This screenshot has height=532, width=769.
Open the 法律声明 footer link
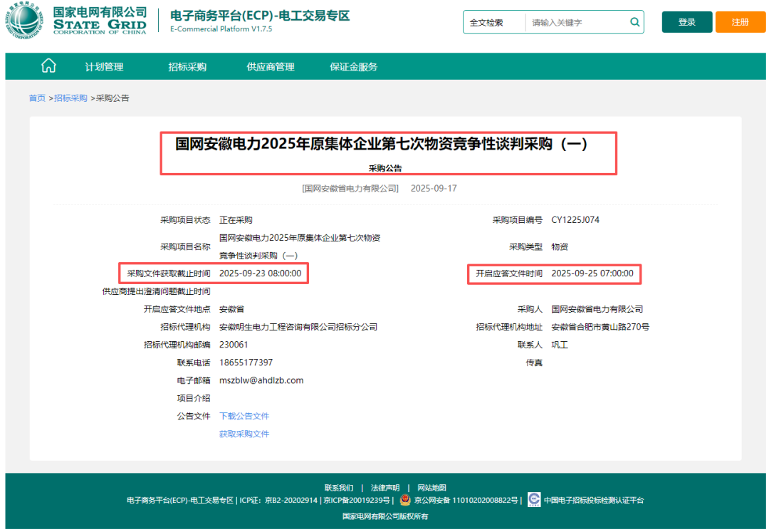point(384,487)
